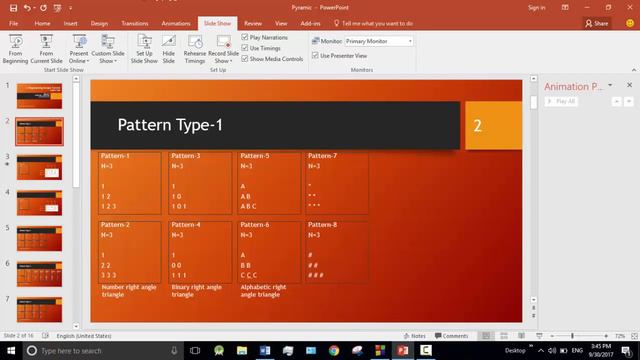The height and width of the screenshot is (360, 640).
Task: Open the Add-ins tab
Action: coord(311,23)
